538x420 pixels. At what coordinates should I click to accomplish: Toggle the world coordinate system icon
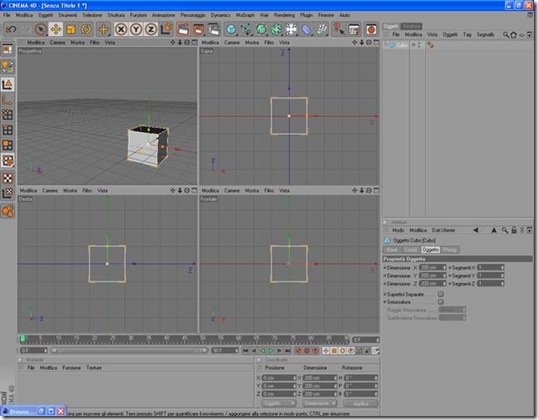click(166, 29)
